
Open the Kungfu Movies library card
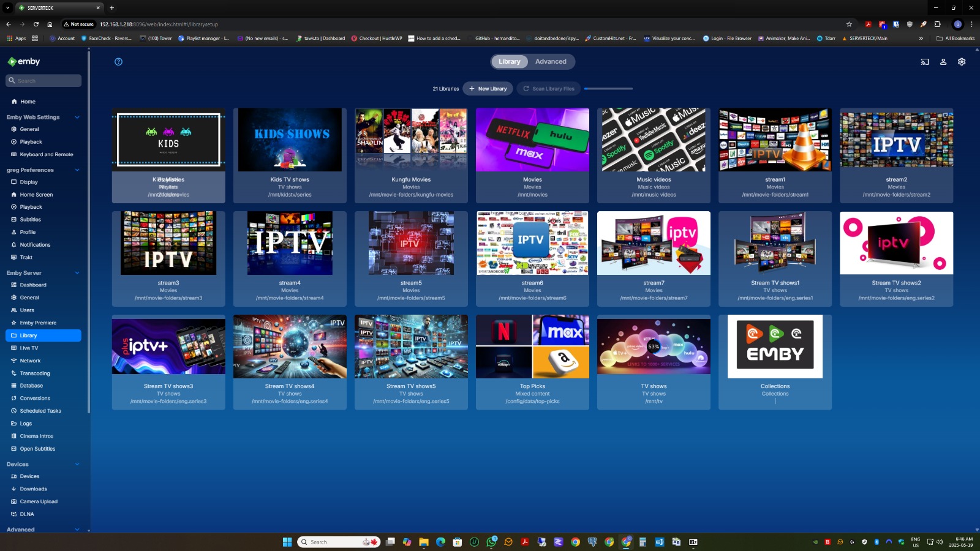[411, 156]
